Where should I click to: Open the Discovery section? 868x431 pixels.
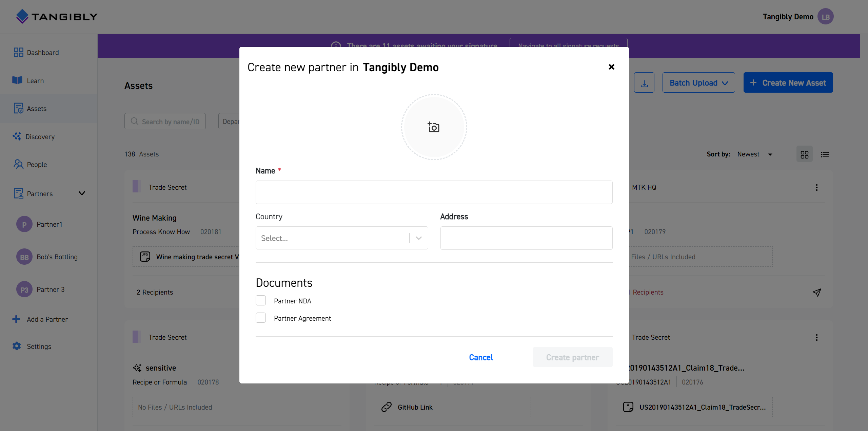click(40, 137)
